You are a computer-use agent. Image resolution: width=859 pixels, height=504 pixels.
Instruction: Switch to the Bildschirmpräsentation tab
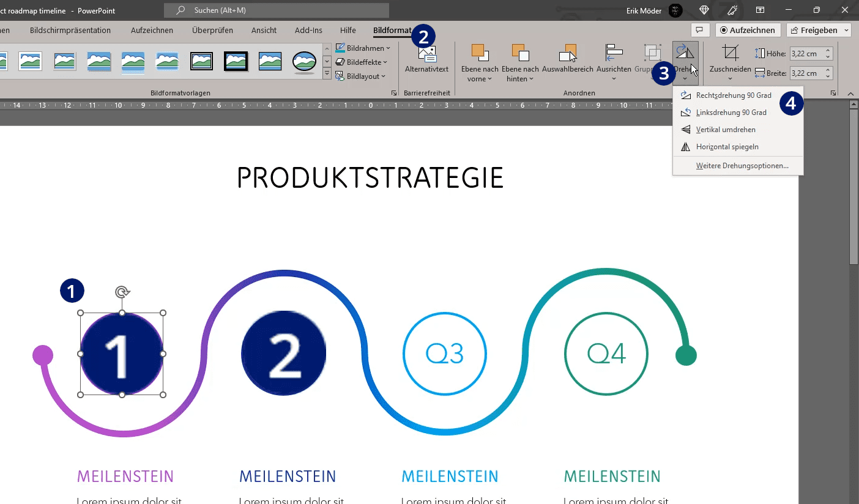pos(70,30)
